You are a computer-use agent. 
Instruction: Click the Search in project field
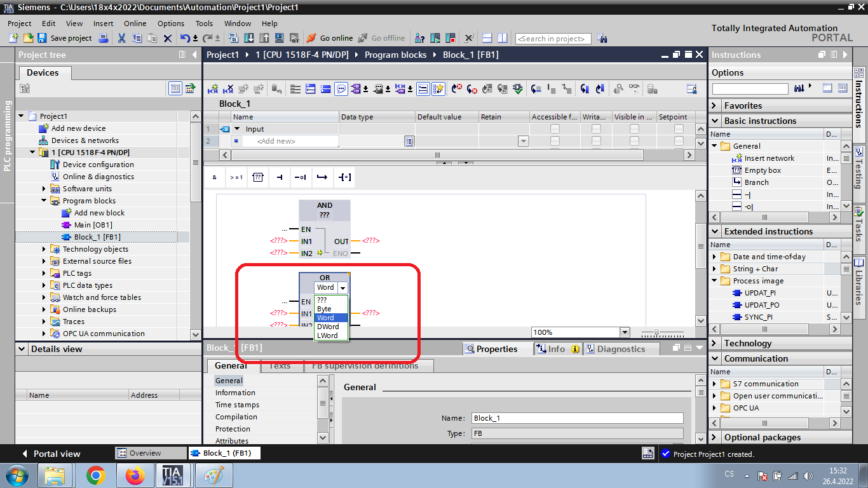click(553, 39)
